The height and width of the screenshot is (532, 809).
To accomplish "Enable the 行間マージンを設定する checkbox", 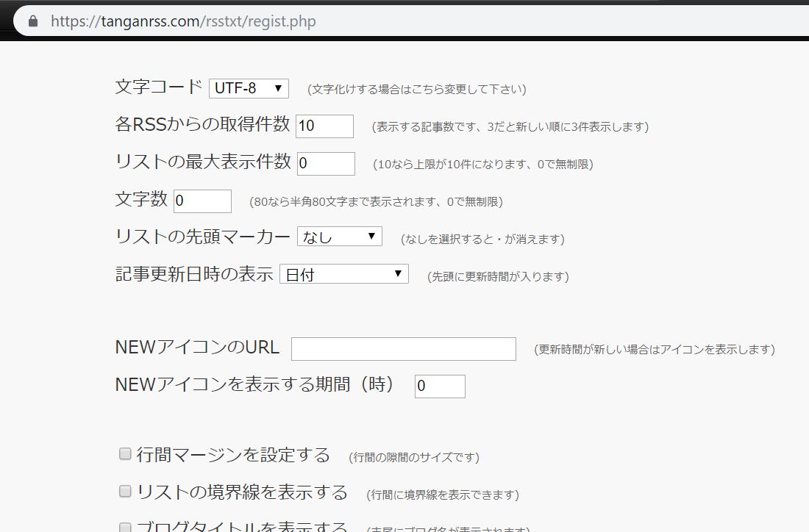I will pos(124,454).
